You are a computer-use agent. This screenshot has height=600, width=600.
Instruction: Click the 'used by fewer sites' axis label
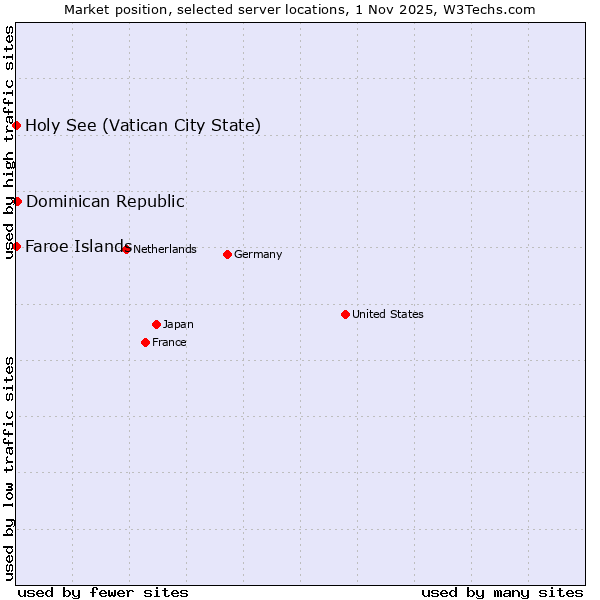tap(103, 592)
